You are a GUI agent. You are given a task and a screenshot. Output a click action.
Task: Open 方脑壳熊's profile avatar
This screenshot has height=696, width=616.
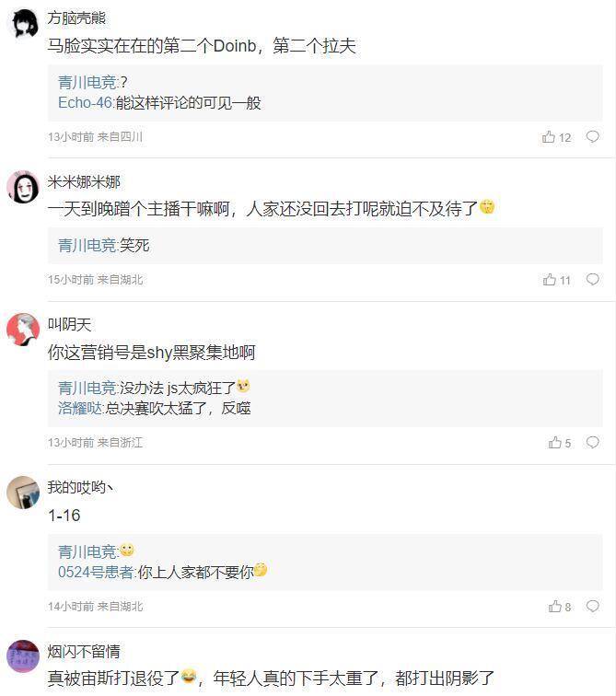click(x=22, y=20)
